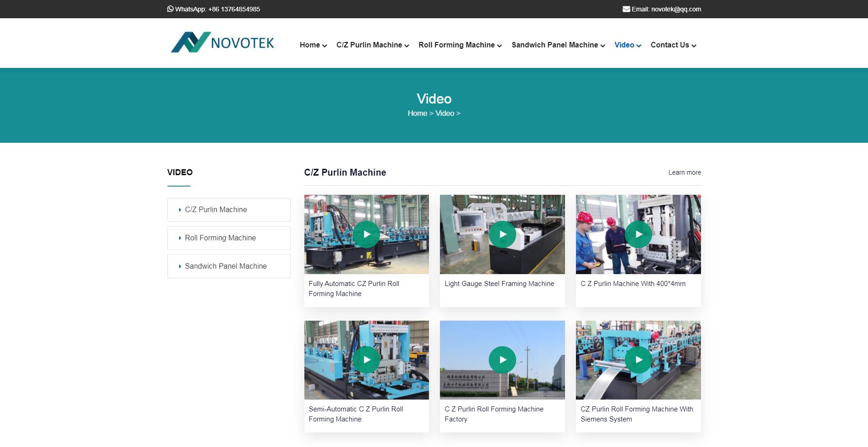
Task: Open the C/Z Purlin Machine nav dropdown
Action: click(372, 45)
